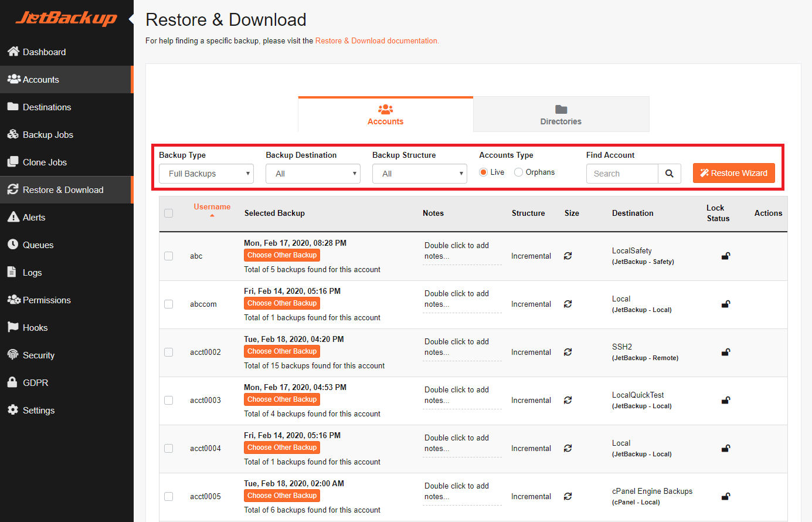Check the checkbox for account acct0004
Viewport: 812px width, 522px height.
coord(169,448)
